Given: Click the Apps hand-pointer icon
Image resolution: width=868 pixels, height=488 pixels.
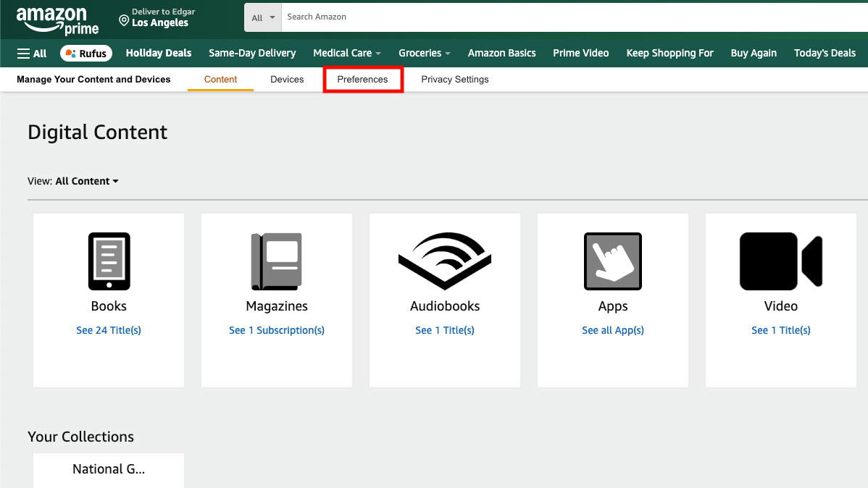Looking at the screenshot, I should coord(612,261).
